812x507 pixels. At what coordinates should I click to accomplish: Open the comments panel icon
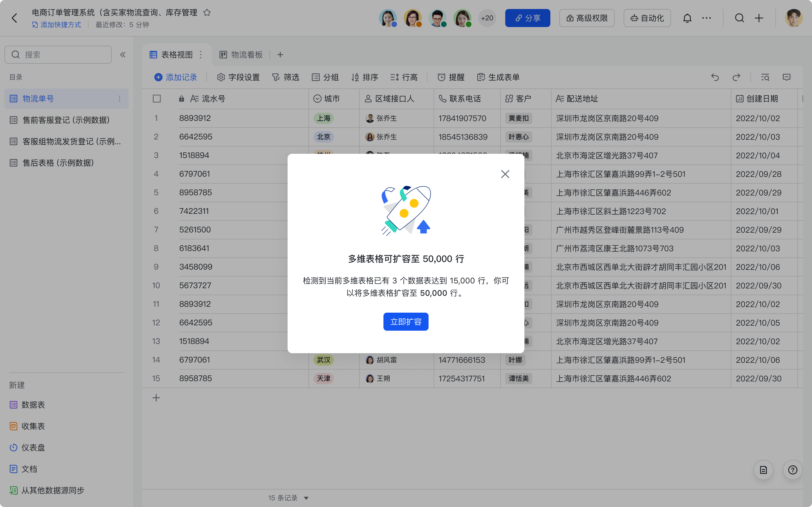(x=787, y=77)
